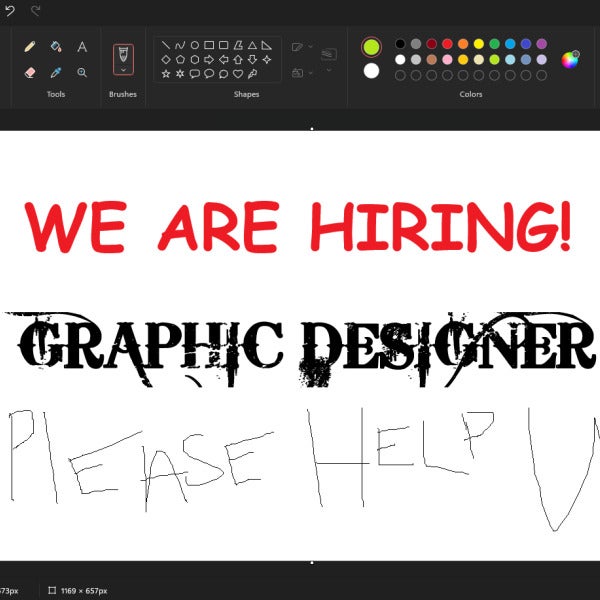Open the Edit colors rainbow wheel
Image resolution: width=600 pixels, height=600 pixels.
point(570,59)
